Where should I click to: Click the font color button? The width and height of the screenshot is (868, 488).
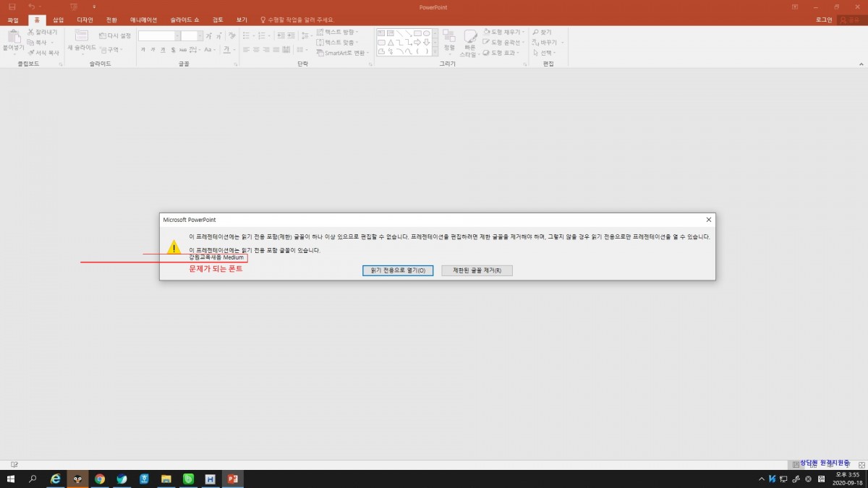(x=227, y=50)
